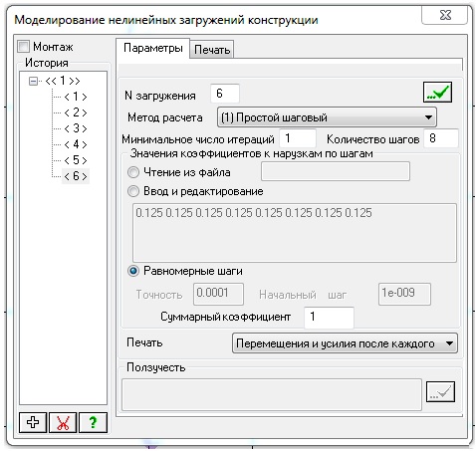Click the red scissors delete icon
Image resolution: width=476 pixels, height=451 pixels.
[63, 422]
